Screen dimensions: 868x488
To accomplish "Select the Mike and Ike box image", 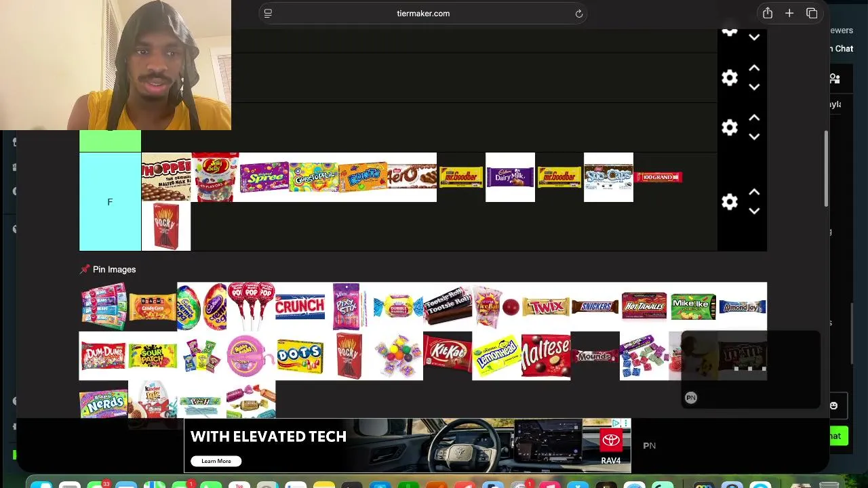I will click(693, 307).
